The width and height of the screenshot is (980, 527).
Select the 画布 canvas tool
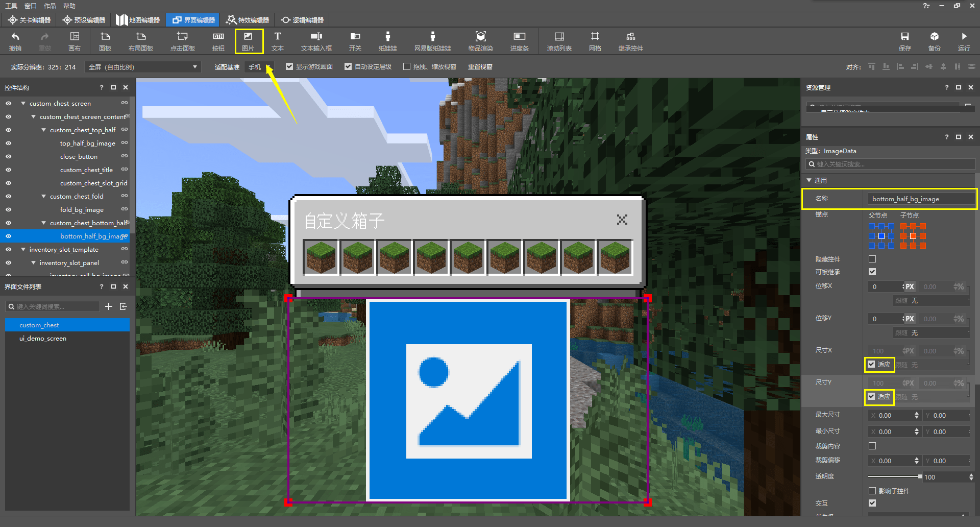tap(75, 41)
